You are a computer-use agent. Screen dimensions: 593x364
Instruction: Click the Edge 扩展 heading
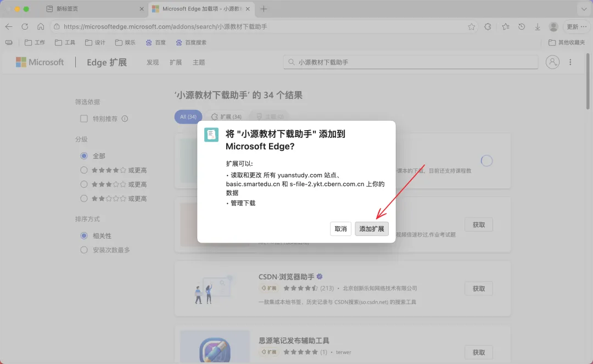coord(107,63)
